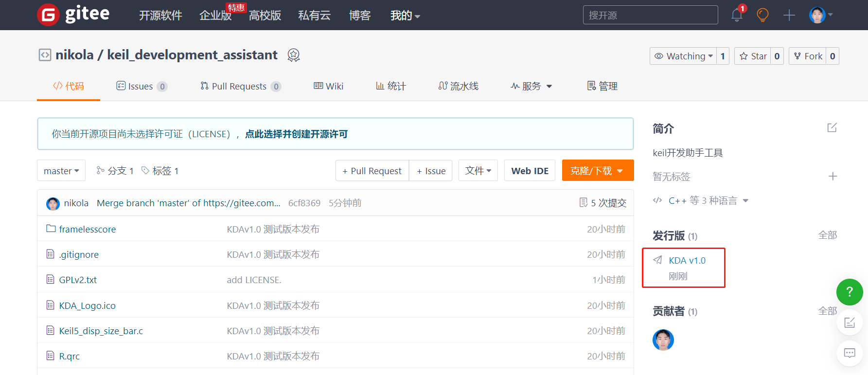This screenshot has width=868, height=375.
Task: Open the floating chat message icon
Action: (850, 353)
